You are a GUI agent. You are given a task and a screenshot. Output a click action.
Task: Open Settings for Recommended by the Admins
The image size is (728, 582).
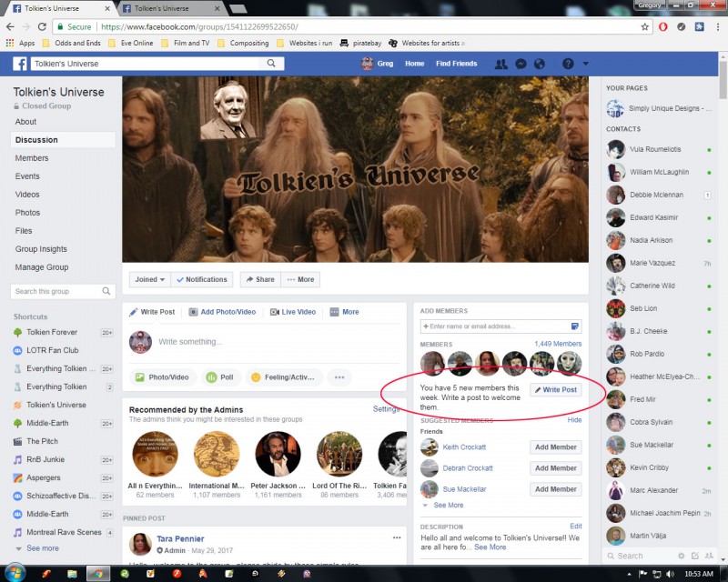[386, 409]
